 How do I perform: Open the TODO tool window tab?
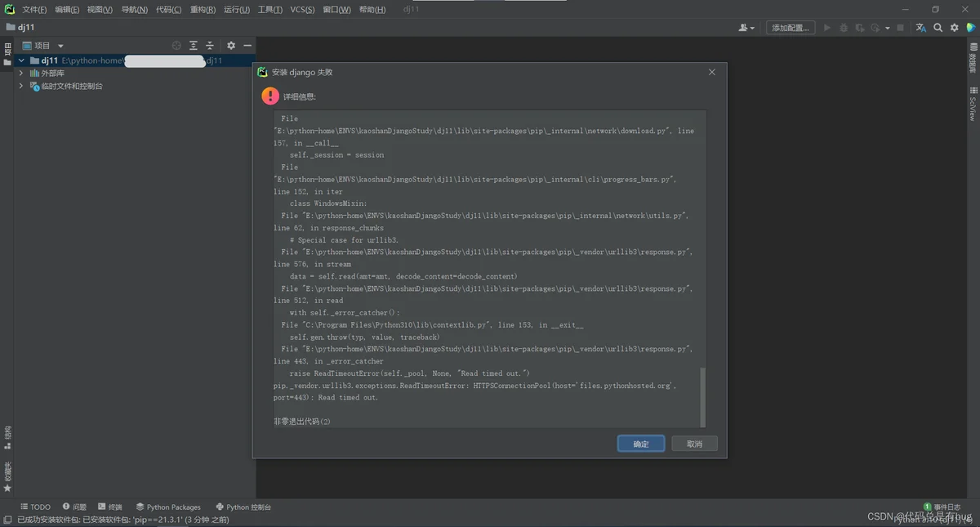35,507
